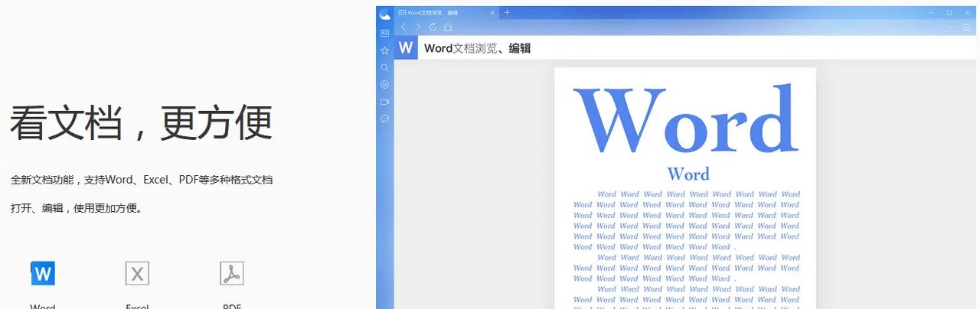980x309 pixels.
Task: Reload the page with refresh icon
Action: coord(433,27)
